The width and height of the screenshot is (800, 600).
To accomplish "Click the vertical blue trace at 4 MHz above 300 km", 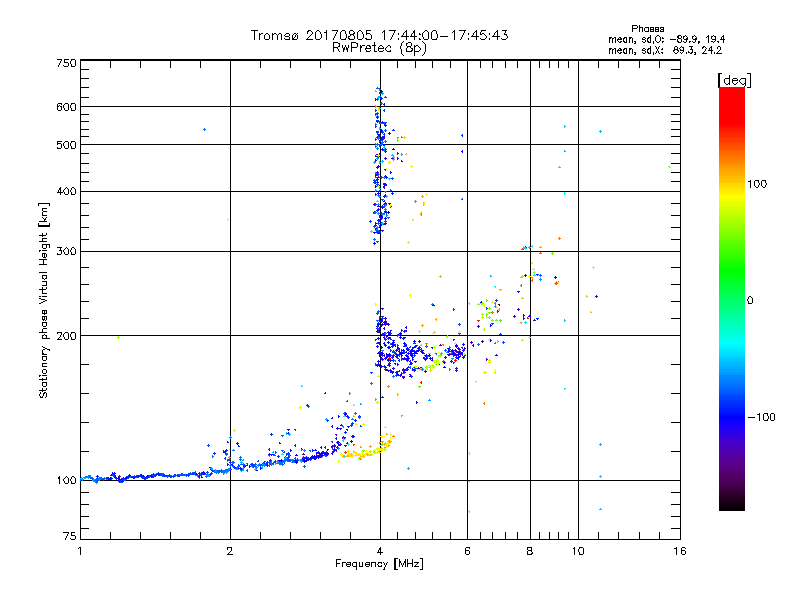I will coord(380,166).
